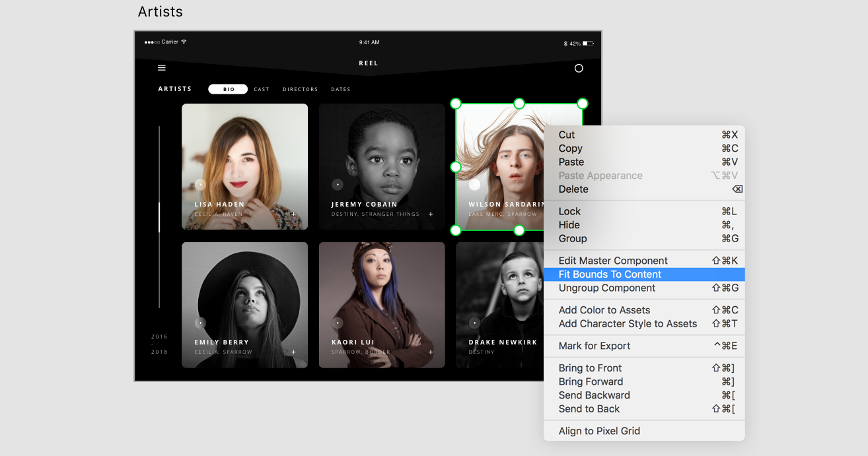The width and height of the screenshot is (868, 456).
Task: Select Mark for Export
Action: (x=644, y=346)
